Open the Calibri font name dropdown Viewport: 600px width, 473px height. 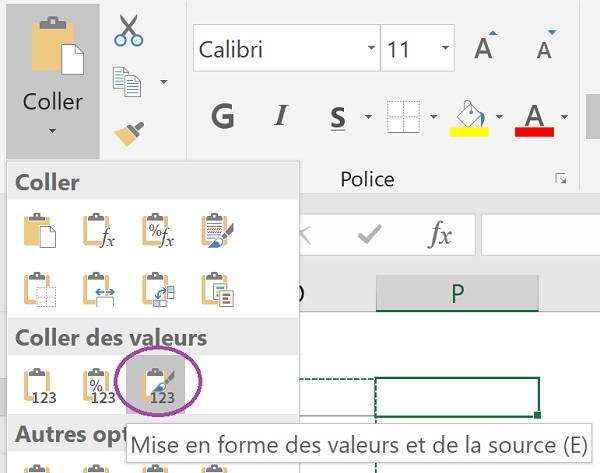(x=371, y=48)
